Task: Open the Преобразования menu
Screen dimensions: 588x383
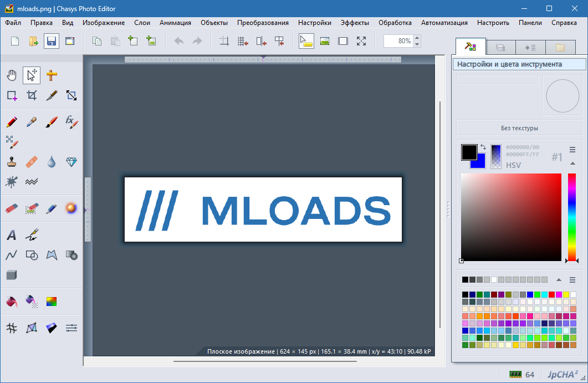Action: [263, 23]
